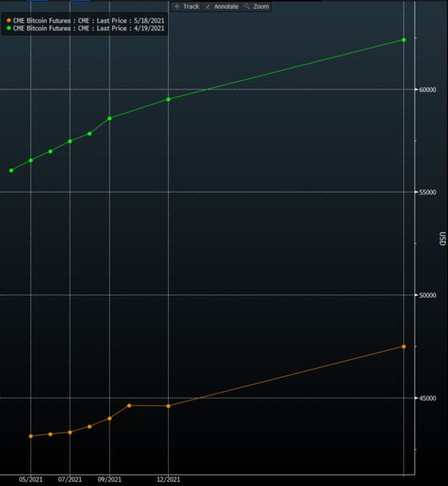Click the green 4/19/2021 legend dot

9,28
